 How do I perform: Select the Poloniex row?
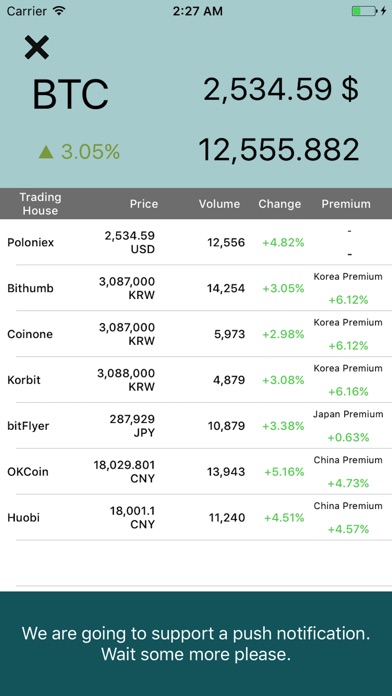coord(196,242)
